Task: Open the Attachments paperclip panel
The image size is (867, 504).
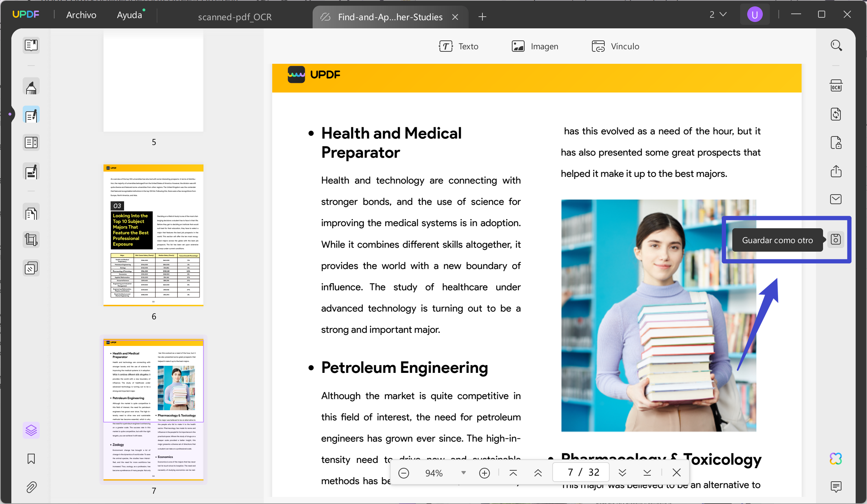Action: click(x=31, y=487)
